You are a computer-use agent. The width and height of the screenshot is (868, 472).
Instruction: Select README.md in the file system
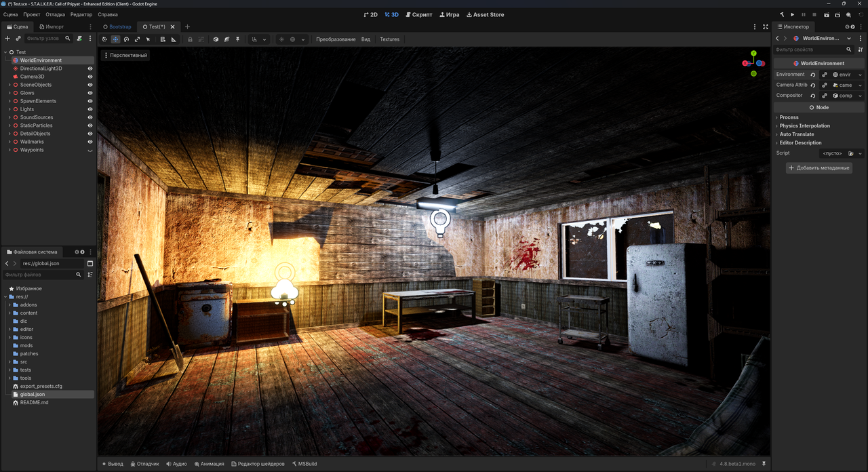tap(34, 402)
